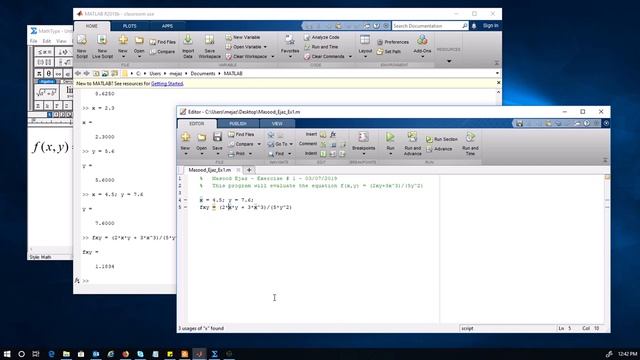The height and width of the screenshot is (360, 640).
Task: Click Import Data in MATLAB Home
Action: coord(188,47)
